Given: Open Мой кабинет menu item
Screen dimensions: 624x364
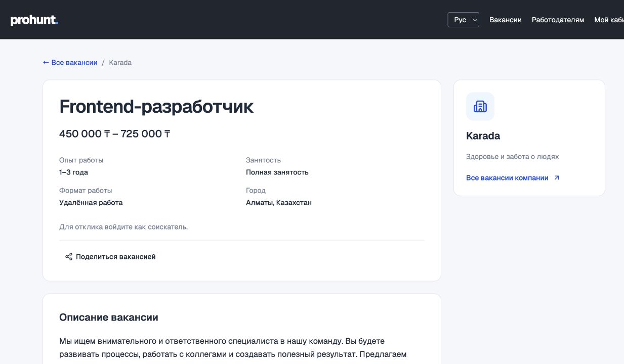Looking at the screenshot, I should tap(609, 20).
